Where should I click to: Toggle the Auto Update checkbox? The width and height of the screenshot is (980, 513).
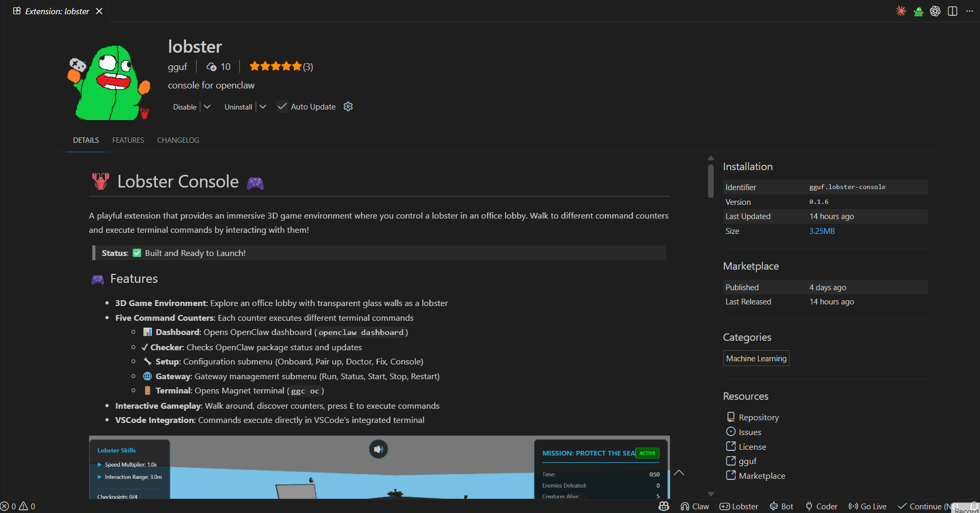point(282,106)
